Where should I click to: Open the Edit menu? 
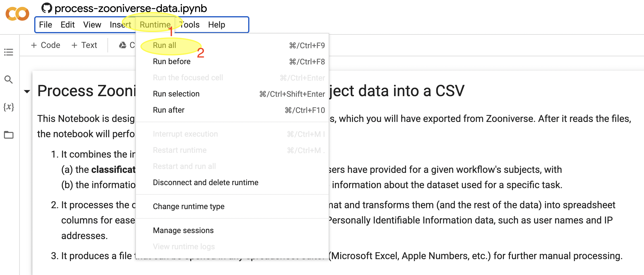coord(68,25)
